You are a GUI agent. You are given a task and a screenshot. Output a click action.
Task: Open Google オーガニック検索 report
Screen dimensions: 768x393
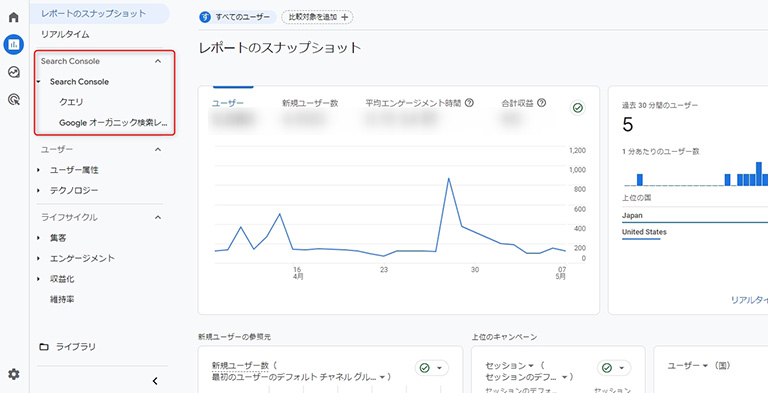pos(114,123)
